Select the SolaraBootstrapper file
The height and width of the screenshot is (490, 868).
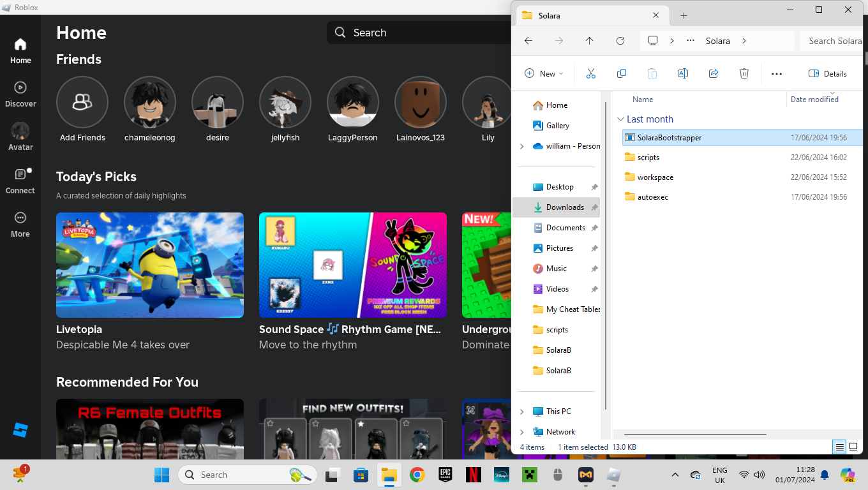[x=742, y=138]
